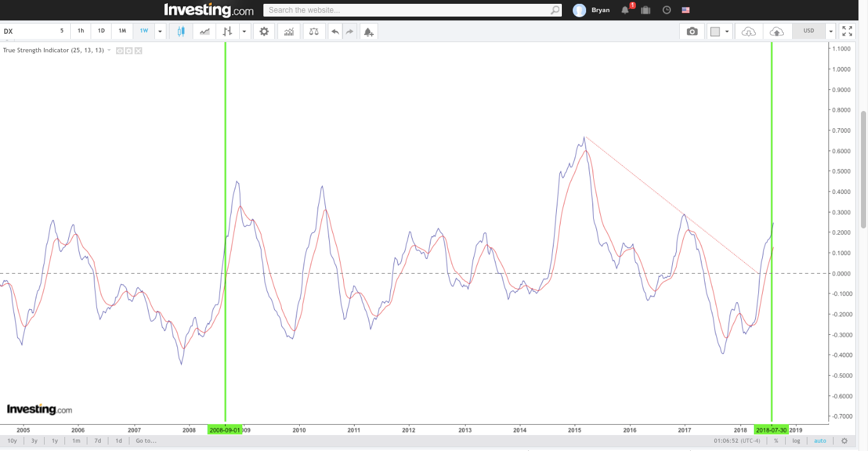
Task: Undo the last chart action
Action: tap(335, 31)
